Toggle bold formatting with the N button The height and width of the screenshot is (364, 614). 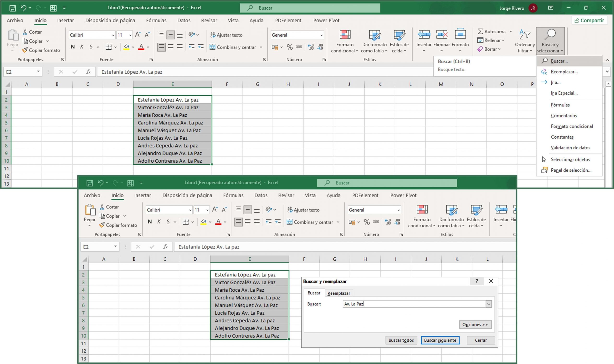pos(73,47)
